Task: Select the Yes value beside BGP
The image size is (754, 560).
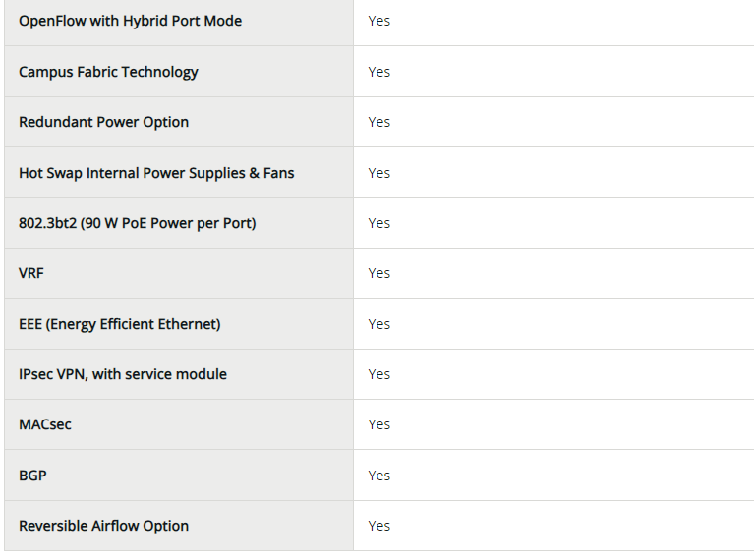Action: pyautogui.click(x=378, y=476)
